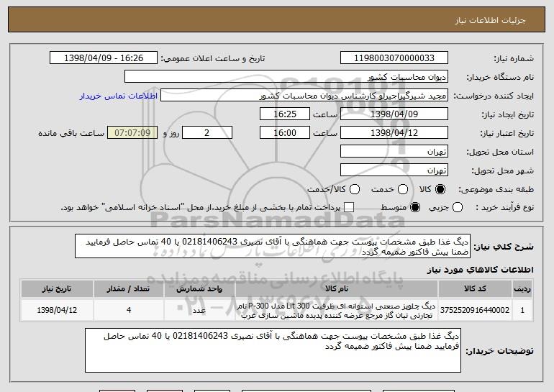Select the کالا radio button
This screenshot has height=392, width=554.
point(440,189)
